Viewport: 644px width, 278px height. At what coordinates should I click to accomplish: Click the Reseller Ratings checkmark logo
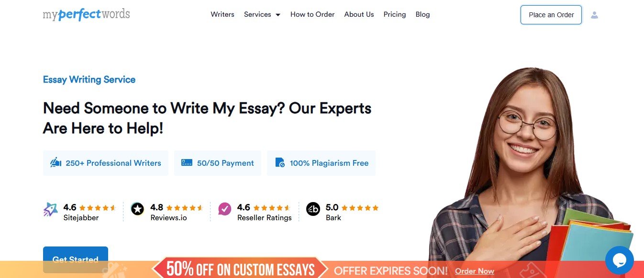point(225,209)
